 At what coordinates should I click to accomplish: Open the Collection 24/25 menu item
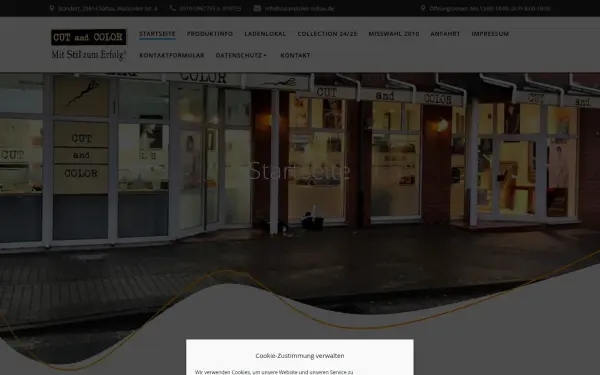tap(327, 34)
